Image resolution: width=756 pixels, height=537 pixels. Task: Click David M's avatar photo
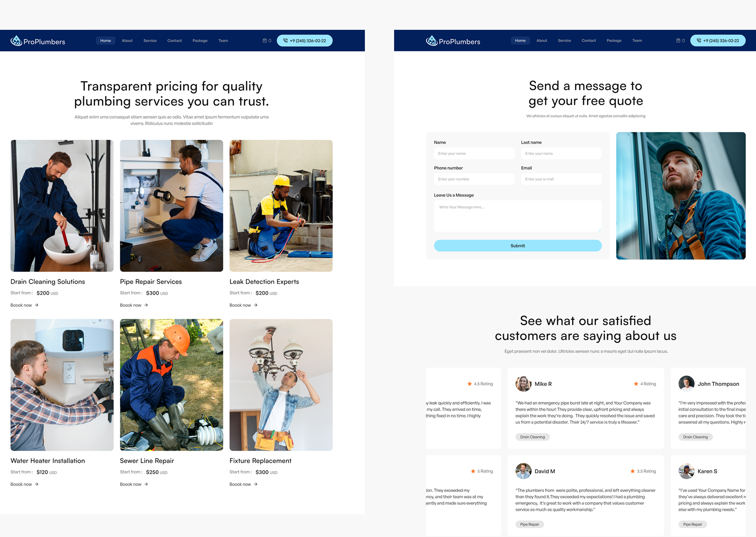point(523,471)
